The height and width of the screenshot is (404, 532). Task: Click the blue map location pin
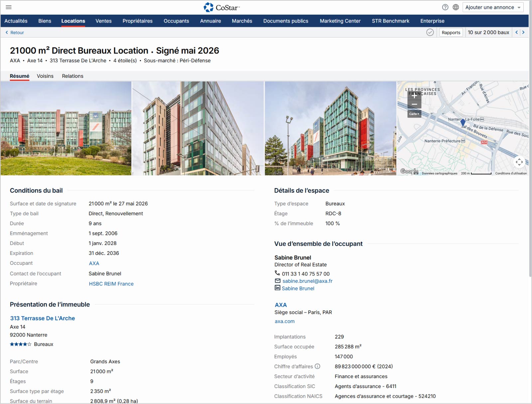pyautogui.click(x=463, y=123)
